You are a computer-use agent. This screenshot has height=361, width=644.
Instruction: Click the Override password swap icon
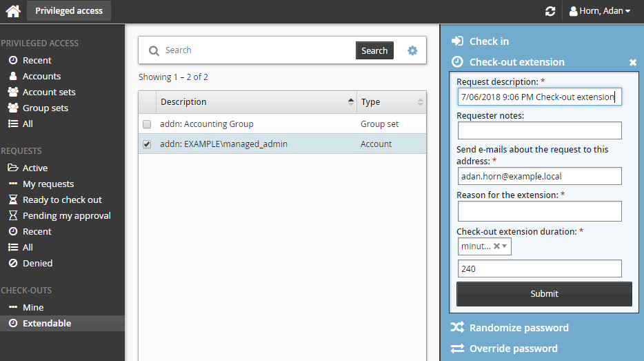[x=456, y=349]
